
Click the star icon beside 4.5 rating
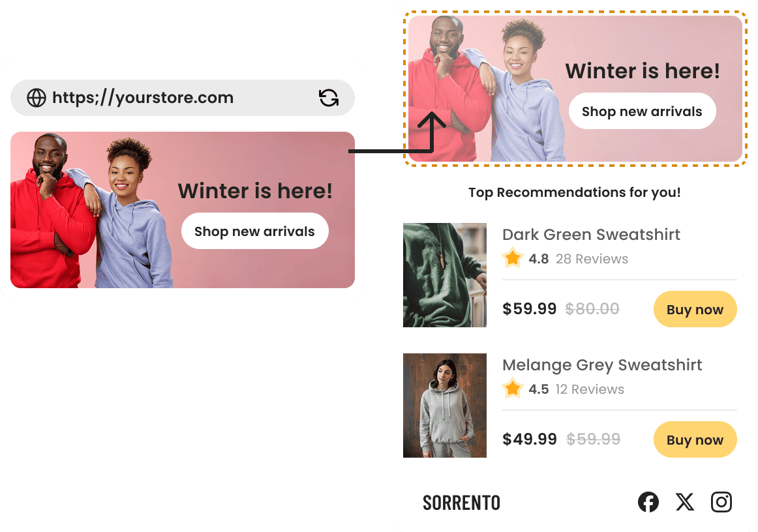point(513,389)
